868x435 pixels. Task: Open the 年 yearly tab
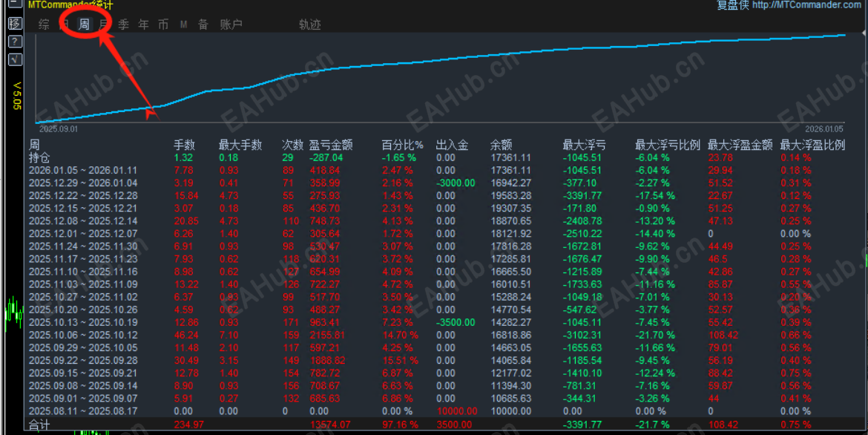143,24
